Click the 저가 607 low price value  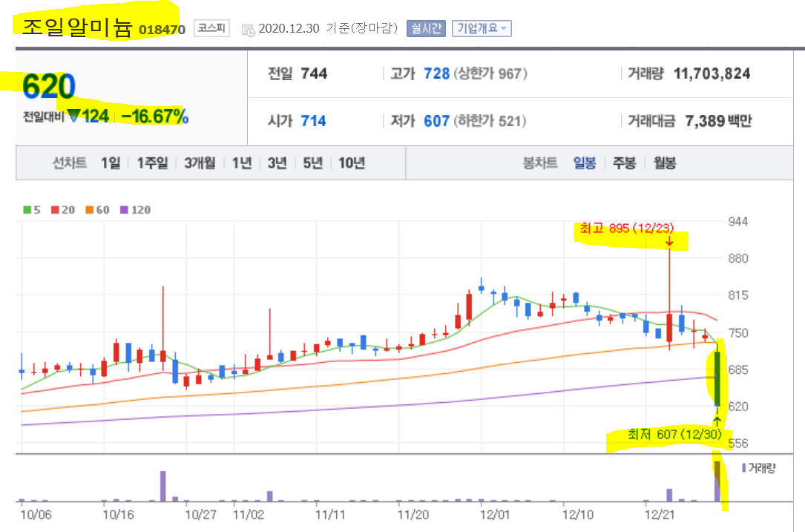click(436, 121)
